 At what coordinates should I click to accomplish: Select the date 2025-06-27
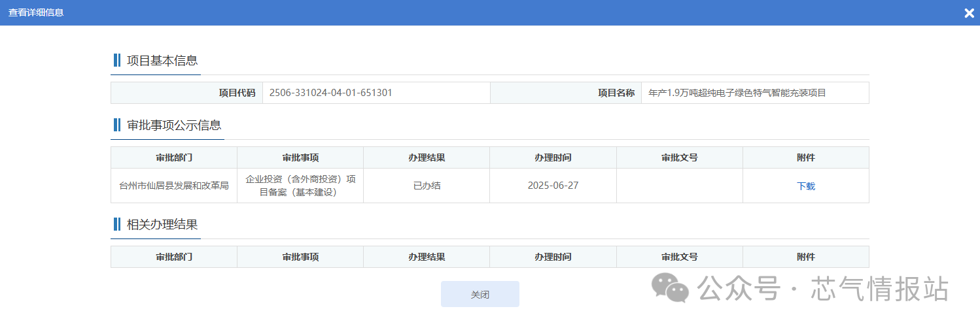(x=553, y=186)
